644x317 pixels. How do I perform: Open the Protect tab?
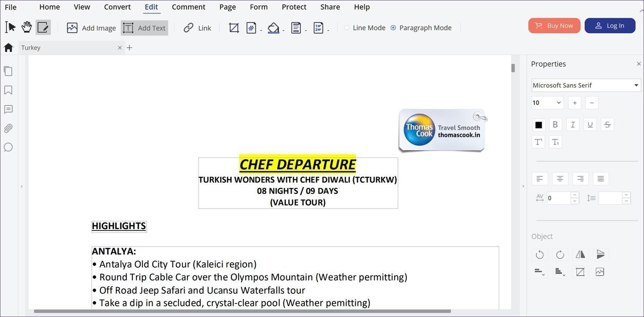[x=294, y=7]
